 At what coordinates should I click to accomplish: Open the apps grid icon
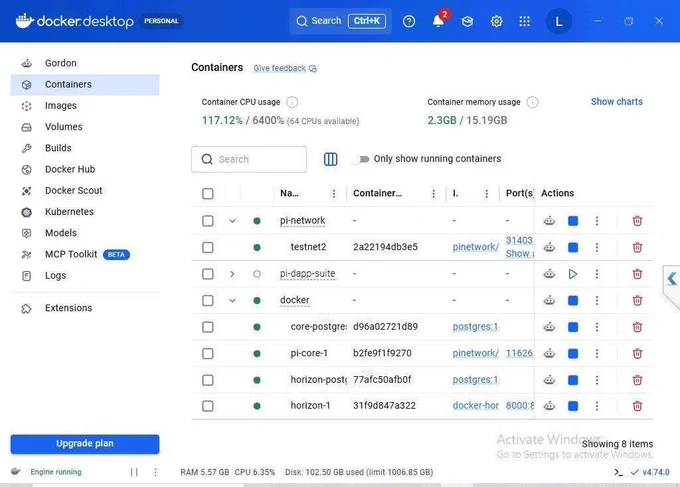coord(525,21)
